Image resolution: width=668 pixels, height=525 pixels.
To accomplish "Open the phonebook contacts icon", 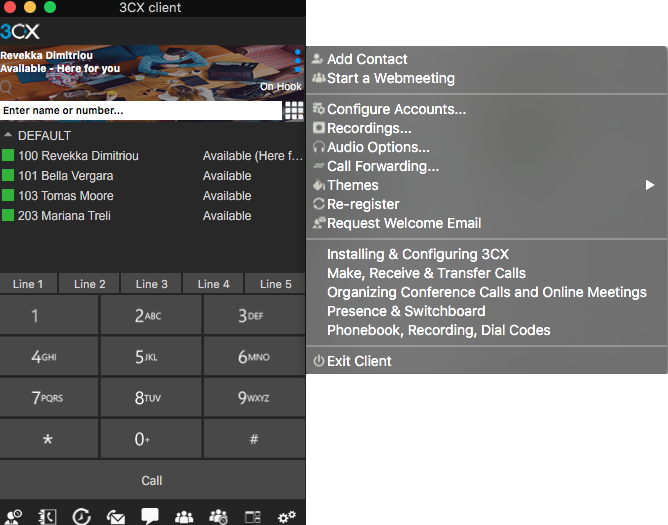I will [x=47, y=516].
